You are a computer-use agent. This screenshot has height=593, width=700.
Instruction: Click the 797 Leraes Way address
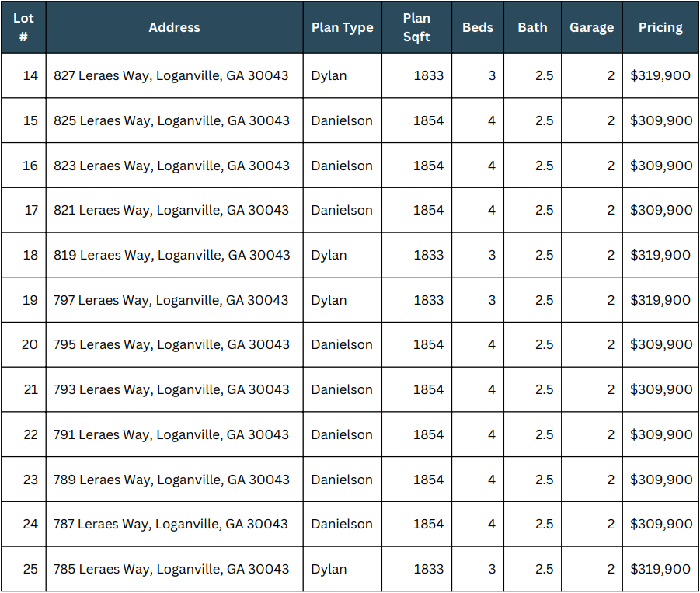171,300
